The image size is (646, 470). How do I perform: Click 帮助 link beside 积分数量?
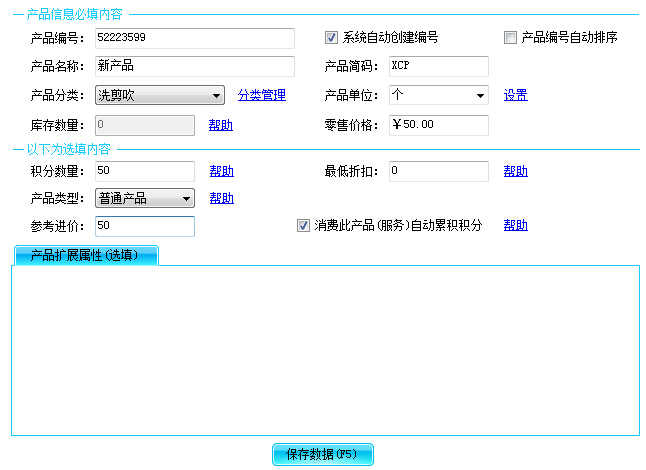pos(221,172)
